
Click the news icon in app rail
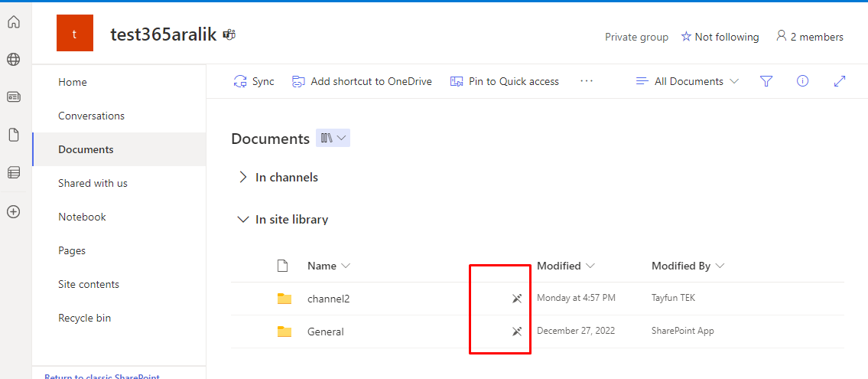[x=13, y=97]
